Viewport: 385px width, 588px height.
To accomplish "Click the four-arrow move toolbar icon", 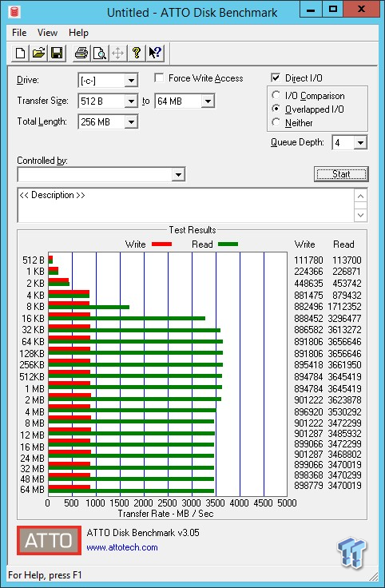I will coord(117,53).
